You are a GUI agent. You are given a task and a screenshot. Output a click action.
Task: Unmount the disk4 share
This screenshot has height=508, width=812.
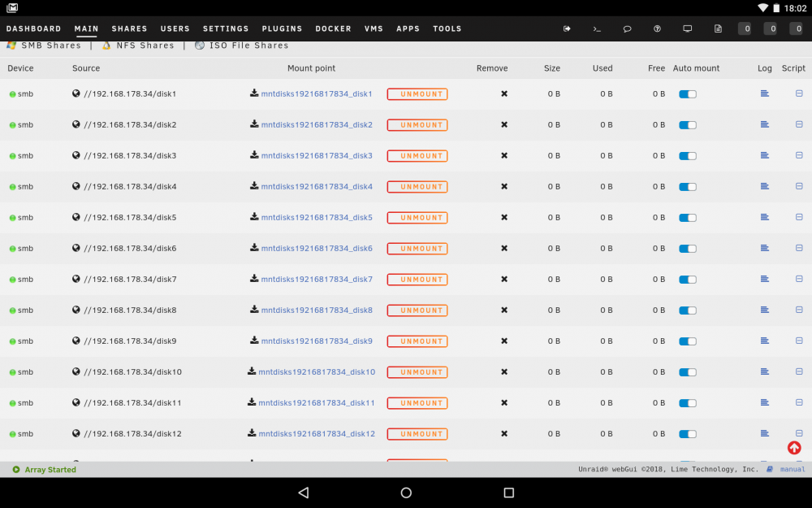click(x=417, y=187)
